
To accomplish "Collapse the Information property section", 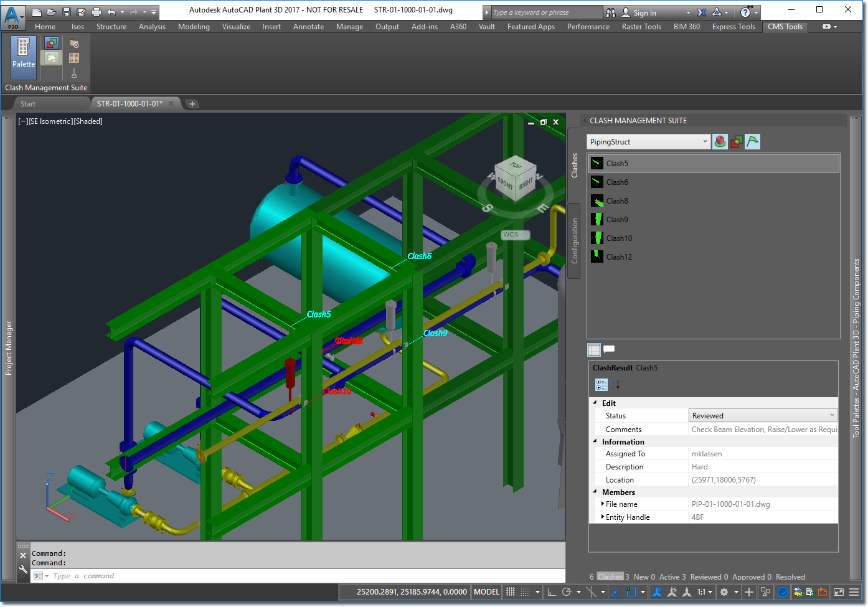I will pos(595,441).
